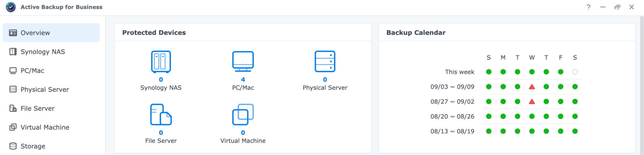
Task: Click the Backup Calendar panel heading
Action: point(416,33)
